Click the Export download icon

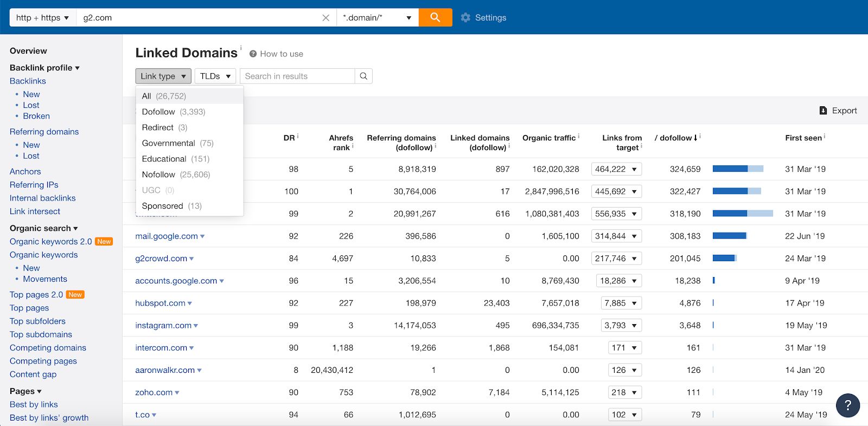(x=823, y=111)
